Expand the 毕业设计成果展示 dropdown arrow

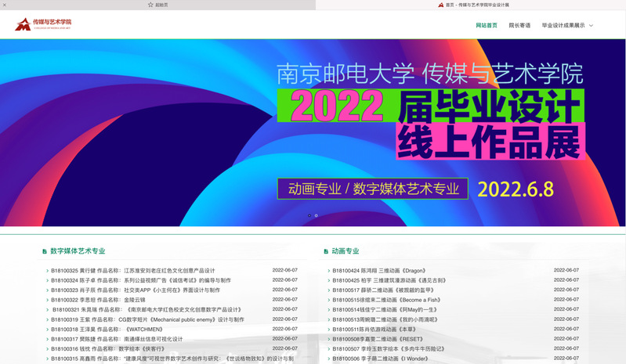pyautogui.click(x=592, y=25)
